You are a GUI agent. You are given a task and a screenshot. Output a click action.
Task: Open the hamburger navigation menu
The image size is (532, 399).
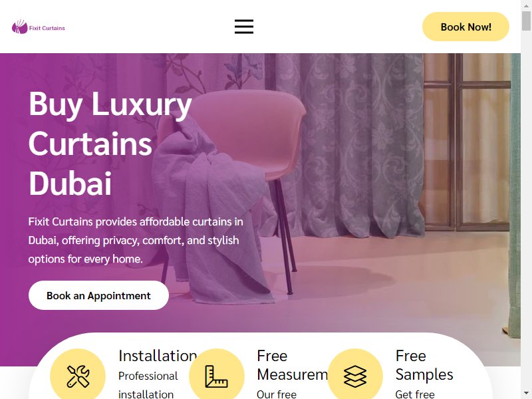point(244,27)
